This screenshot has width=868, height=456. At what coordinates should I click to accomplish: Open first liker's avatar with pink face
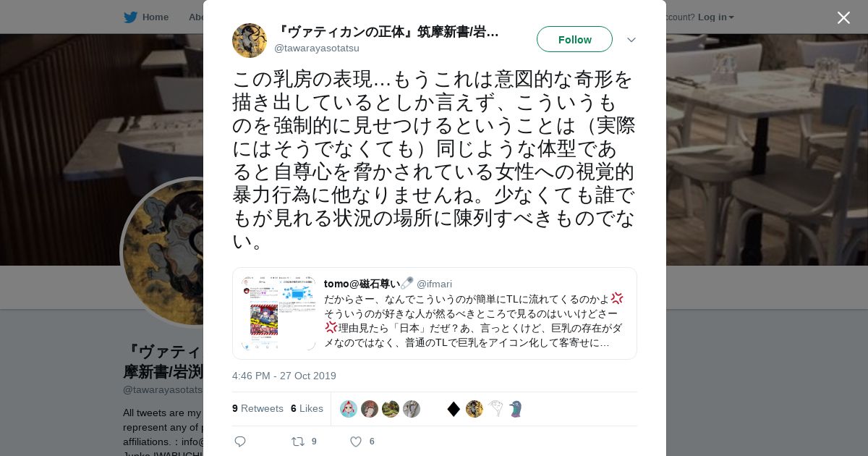[349, 409]
